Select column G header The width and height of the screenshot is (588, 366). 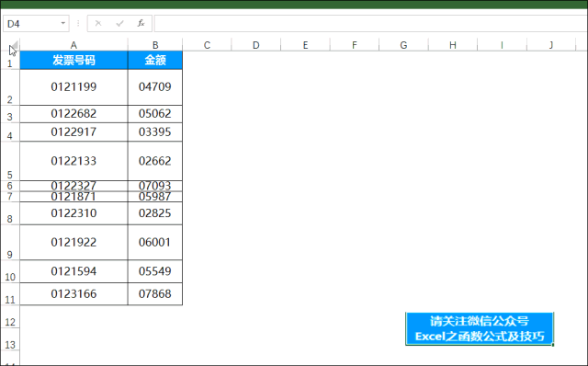pos(403,45)
